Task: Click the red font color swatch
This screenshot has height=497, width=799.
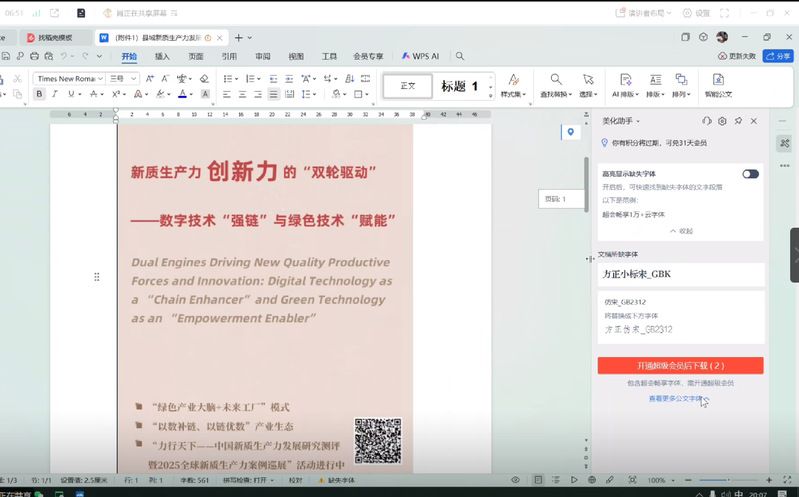Action: point(183,94)
